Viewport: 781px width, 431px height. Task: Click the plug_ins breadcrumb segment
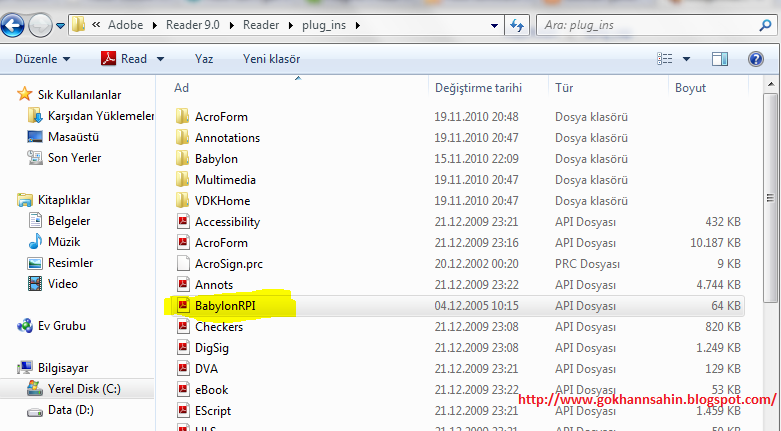click(x=324, y=25)
